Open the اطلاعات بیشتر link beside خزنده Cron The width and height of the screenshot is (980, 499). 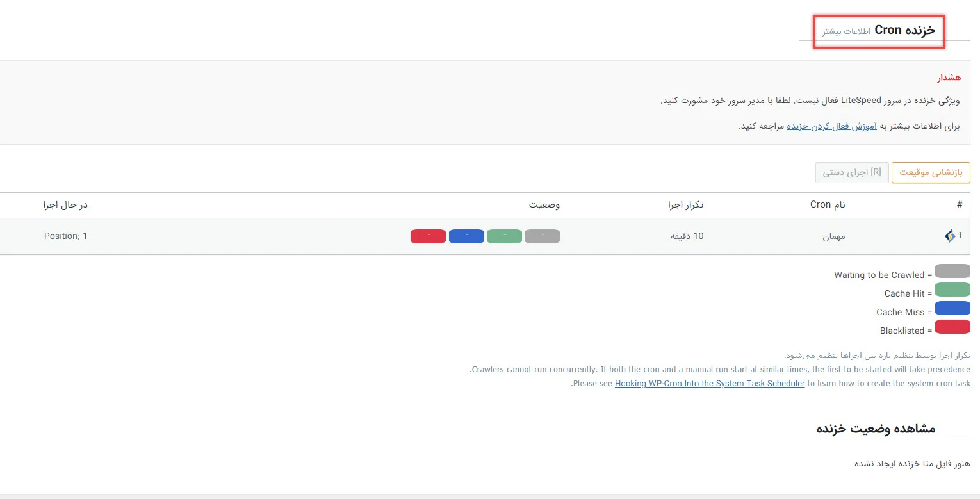pos(846,31)
